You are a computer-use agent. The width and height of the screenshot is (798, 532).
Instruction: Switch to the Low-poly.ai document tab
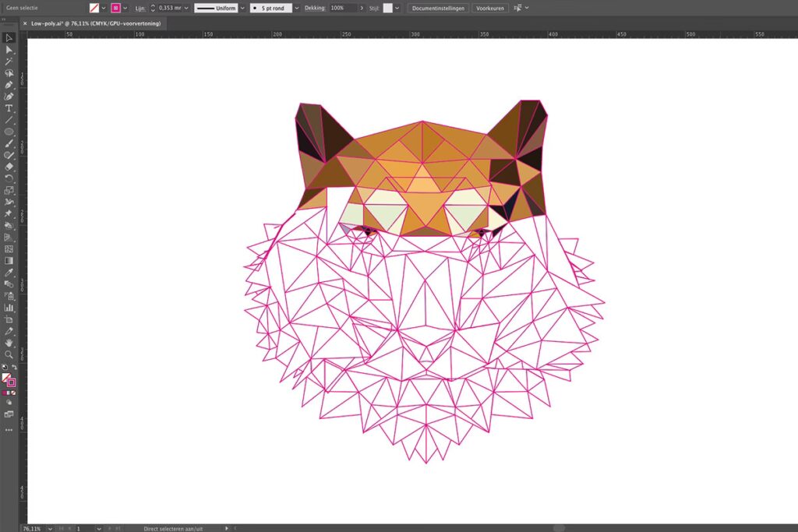(x=96, y=23)
